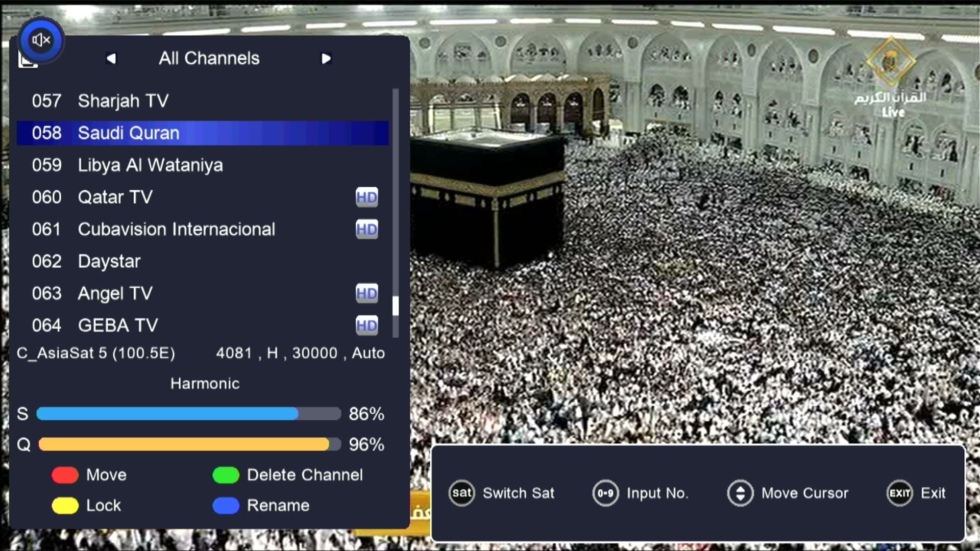Go to previous channel group with left arrow

pyautogui.click(x=111, y=59)
